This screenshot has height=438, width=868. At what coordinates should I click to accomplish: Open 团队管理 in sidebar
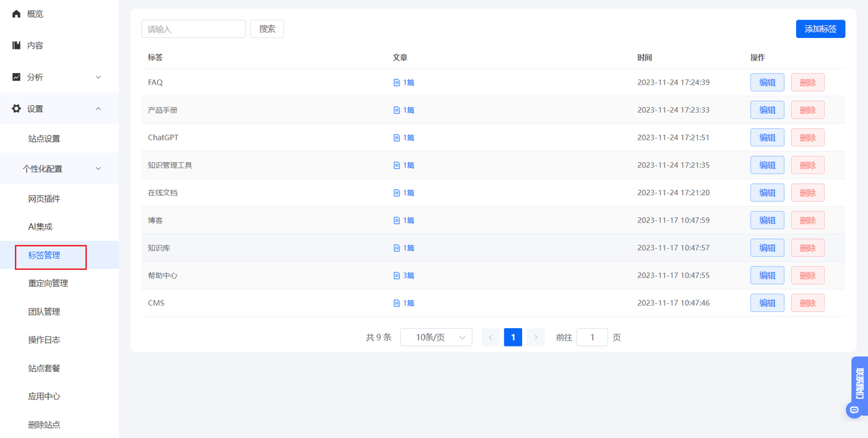pos(44,312)
